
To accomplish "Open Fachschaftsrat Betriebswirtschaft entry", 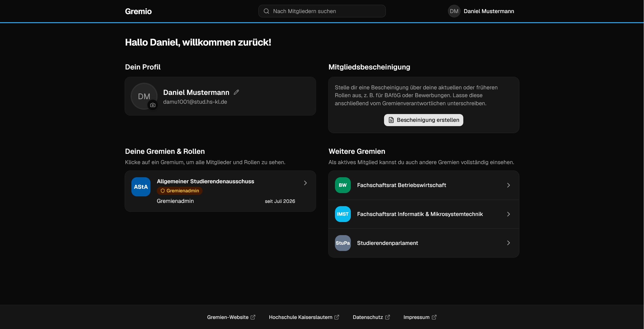I will (x=424, y=185).
